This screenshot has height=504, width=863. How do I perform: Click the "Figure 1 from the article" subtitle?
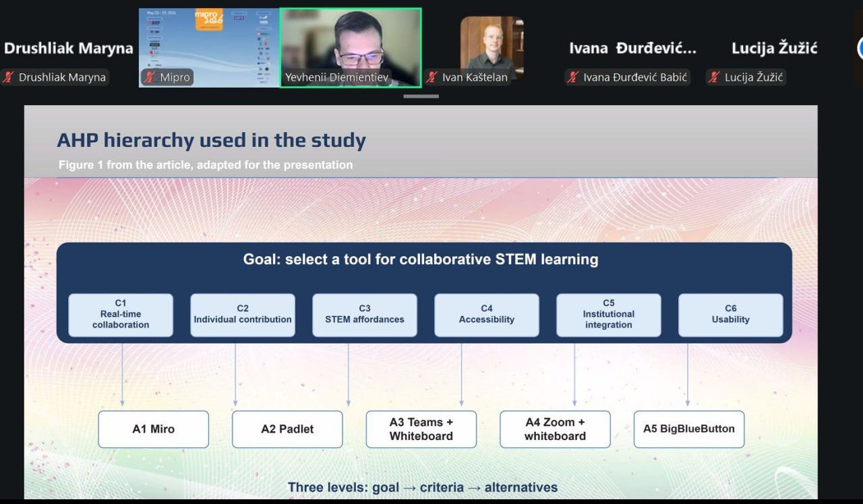[206, 164]
